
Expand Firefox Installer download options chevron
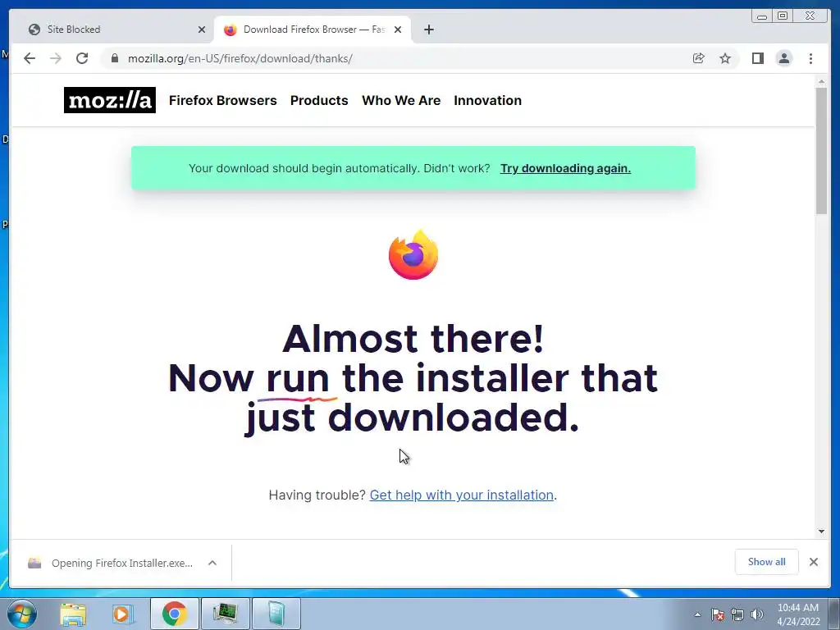point(212,563)
